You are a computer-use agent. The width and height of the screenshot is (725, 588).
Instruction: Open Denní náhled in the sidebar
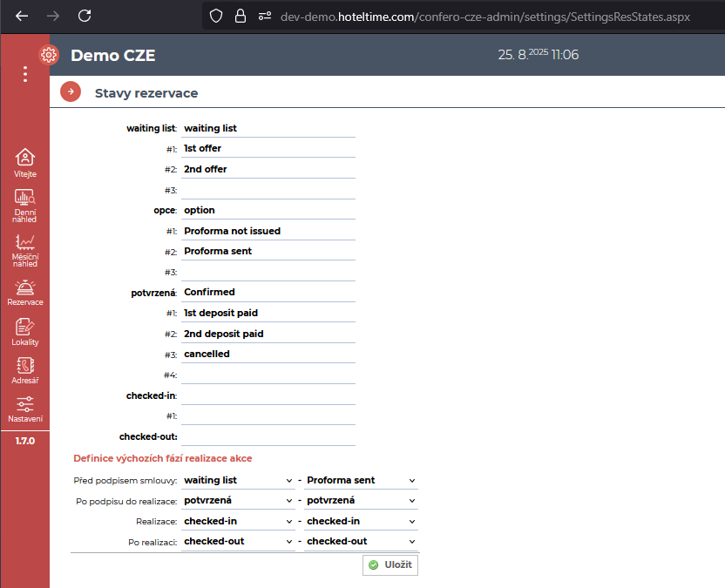25,206
